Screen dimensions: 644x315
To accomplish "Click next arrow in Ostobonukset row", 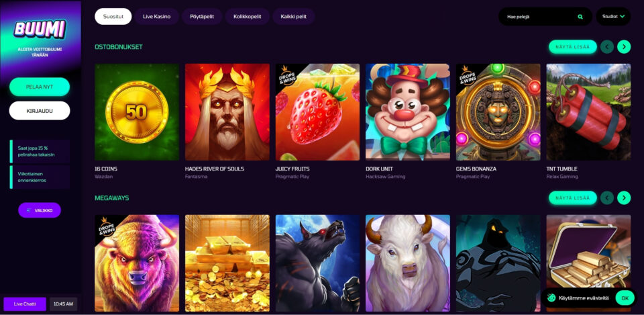I will [x=623, y=47].
